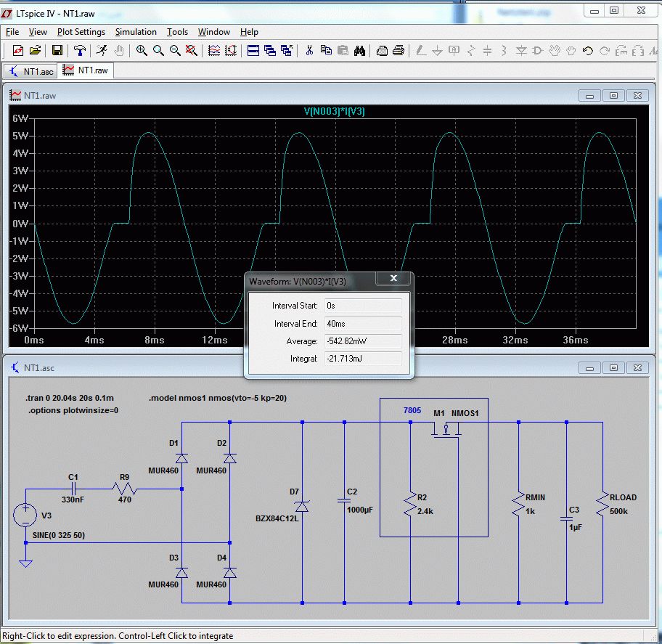Click the Save floppy disk icon

pyautogui.click(x=57, y=51)
